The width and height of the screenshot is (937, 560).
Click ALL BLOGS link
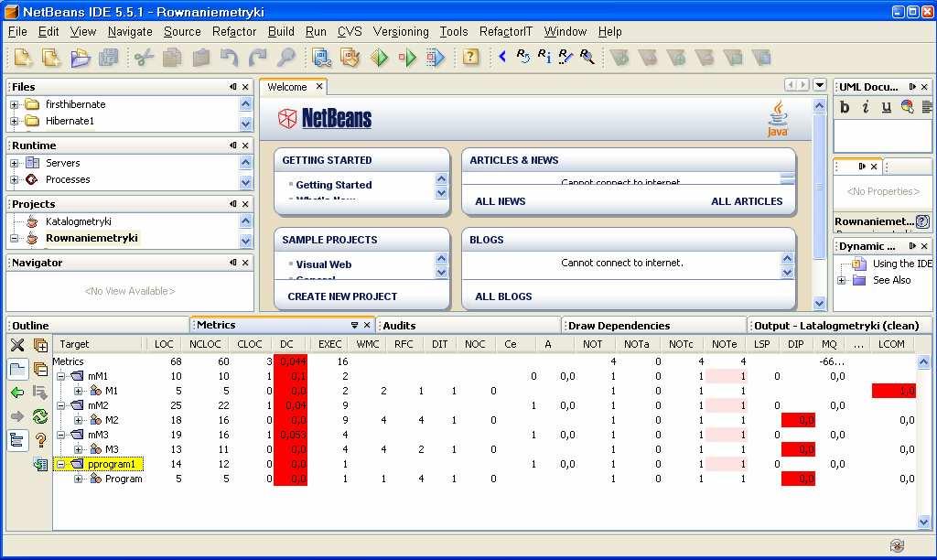(503, 296)
